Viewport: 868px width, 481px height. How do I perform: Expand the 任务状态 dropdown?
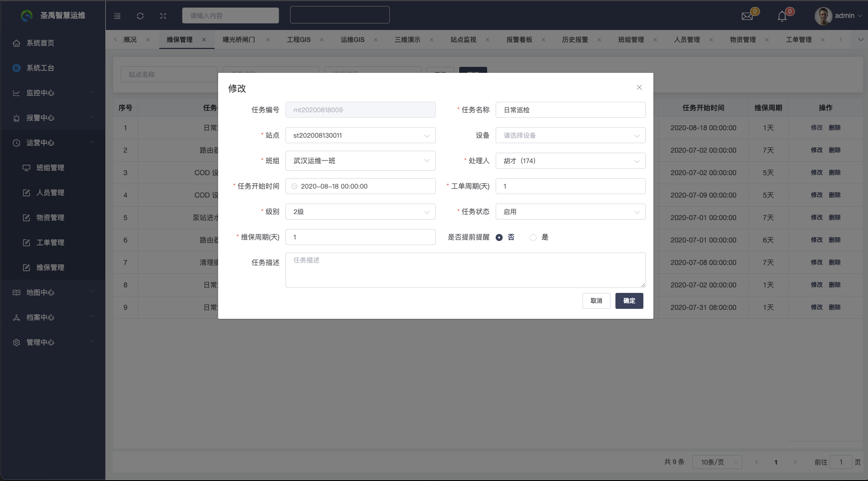pyautogui.click(x=570, y=212)
